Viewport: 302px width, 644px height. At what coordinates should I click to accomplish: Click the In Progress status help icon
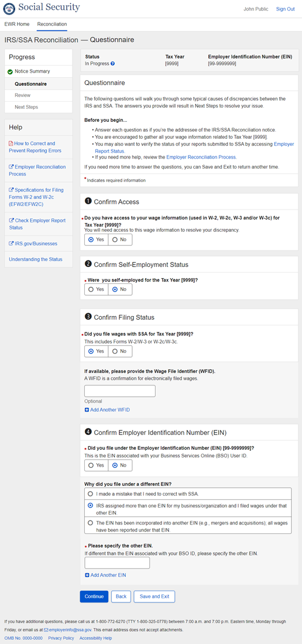pos(112,64)
